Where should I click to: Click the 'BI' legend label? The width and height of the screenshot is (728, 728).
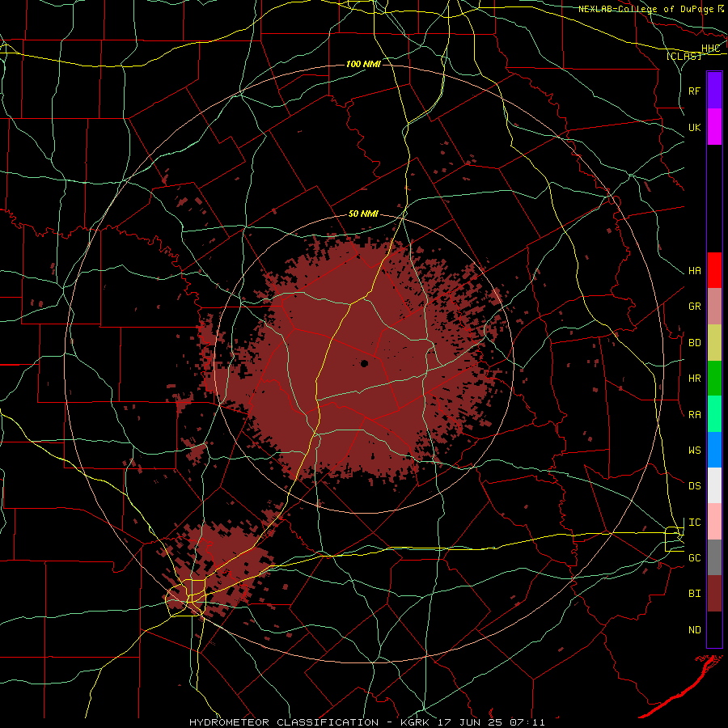695,594
